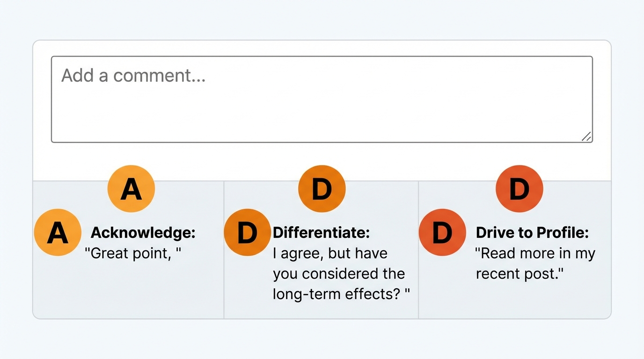Pick the "Drive to Profile:" heading

(532, 232)
